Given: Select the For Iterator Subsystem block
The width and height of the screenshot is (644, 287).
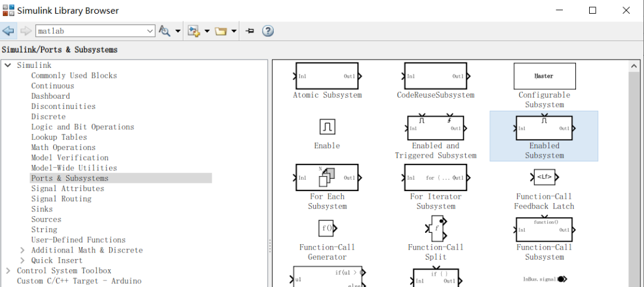Looking at the screenshot, I should pos(435,177).
